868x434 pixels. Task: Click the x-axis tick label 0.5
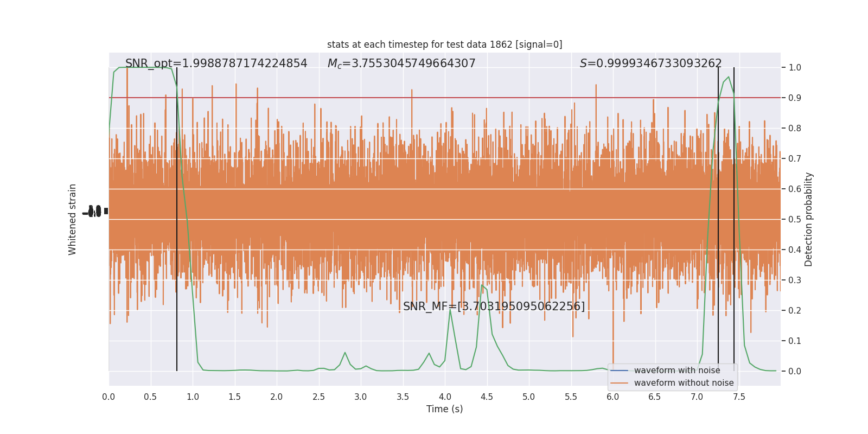(x=150, y=397)
